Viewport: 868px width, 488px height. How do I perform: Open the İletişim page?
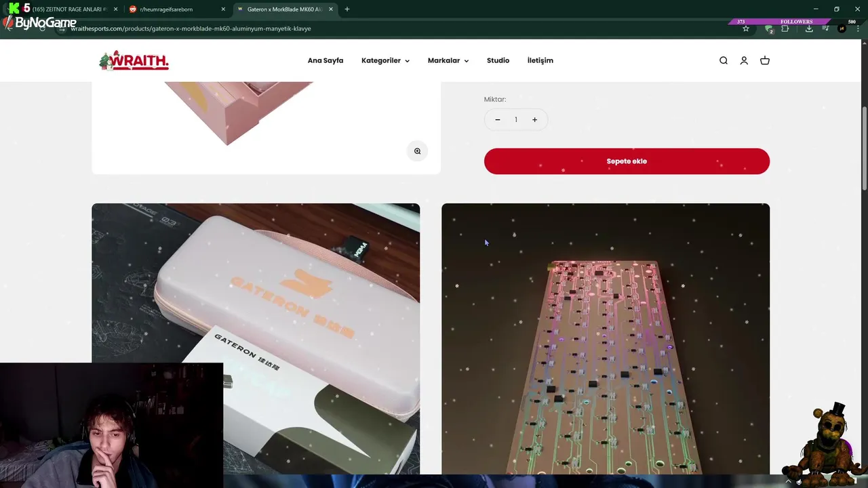[x=540, y=60]
